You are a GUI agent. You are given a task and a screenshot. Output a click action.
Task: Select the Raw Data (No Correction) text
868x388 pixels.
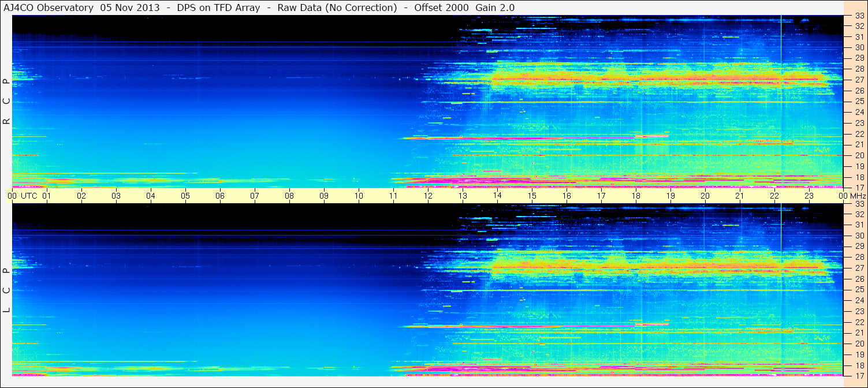(337, 8)
